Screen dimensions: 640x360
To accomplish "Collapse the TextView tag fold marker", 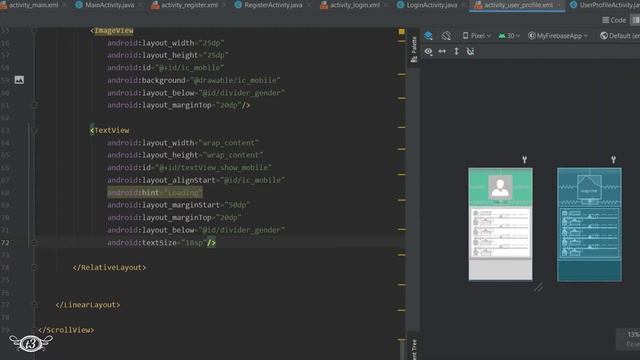I will (x=35, y=131).
